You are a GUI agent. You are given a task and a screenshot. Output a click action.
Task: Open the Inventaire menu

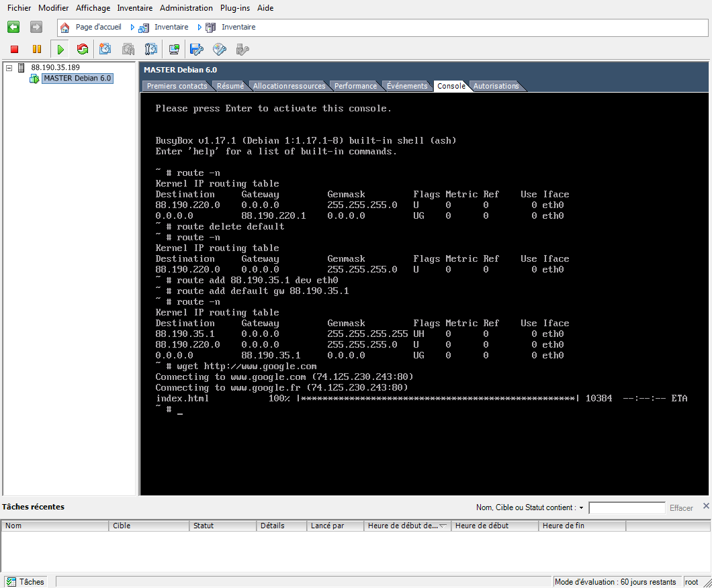[x=135, y=7]
